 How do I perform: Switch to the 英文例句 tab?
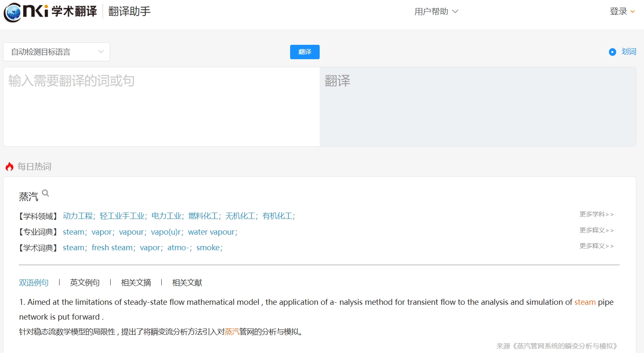(x=85, y=282)
